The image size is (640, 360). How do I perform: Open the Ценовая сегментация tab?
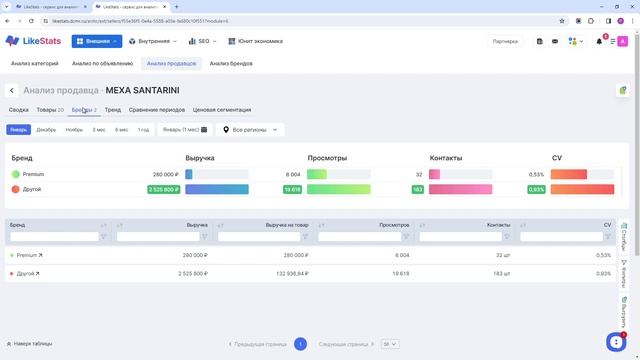[x=222, y=110]
